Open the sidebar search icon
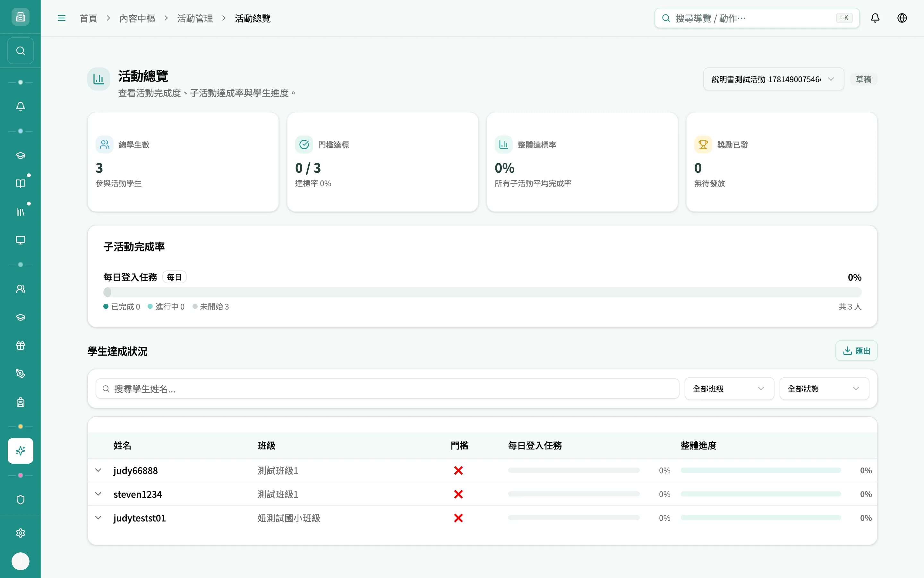The width and height of the screenshot is (924, 578). 20,51
